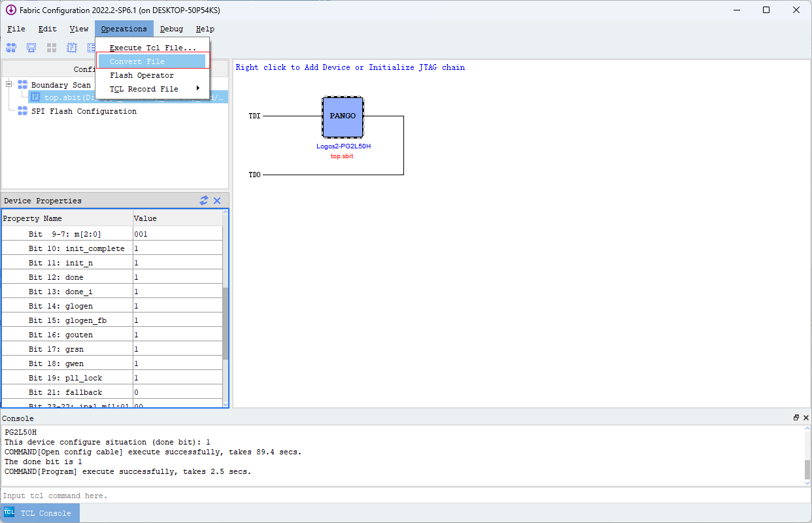Switch to the TCL Console tab
The height and width of the screenshot is (523, 812).
pos(46,513)
